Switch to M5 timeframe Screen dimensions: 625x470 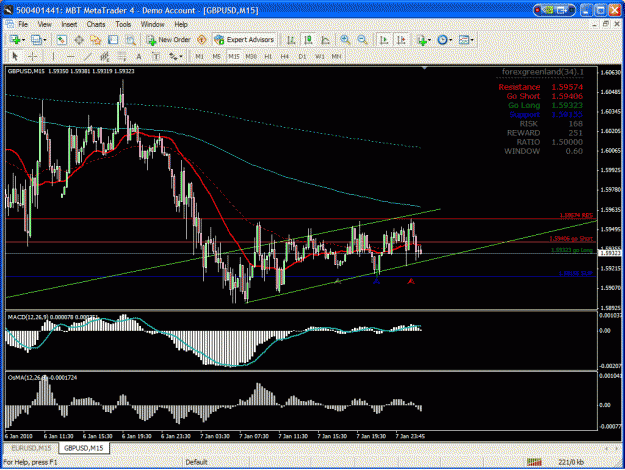216,57
